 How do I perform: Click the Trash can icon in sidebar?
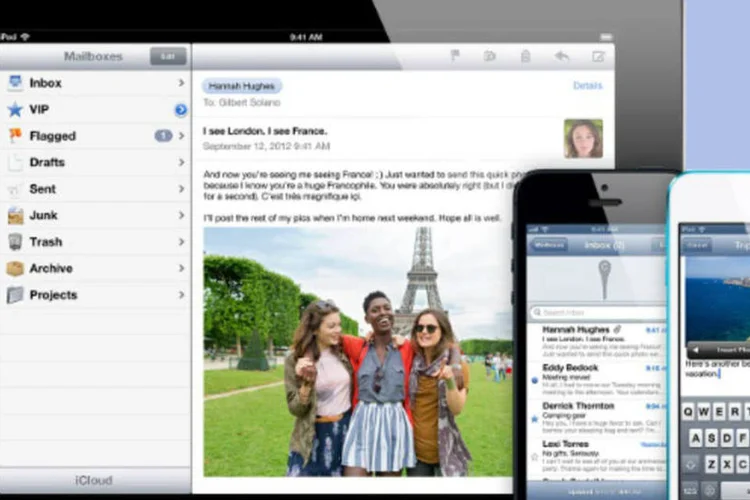tap(15, 242)
